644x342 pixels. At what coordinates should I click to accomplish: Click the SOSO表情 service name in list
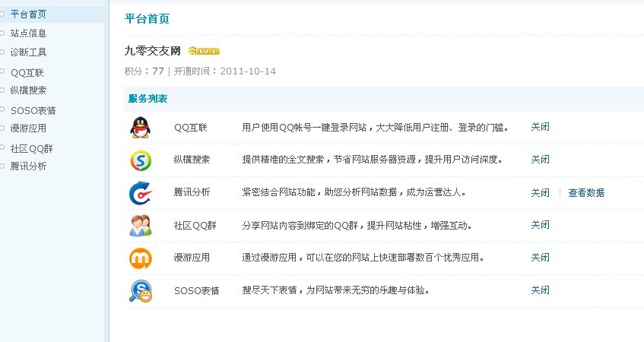(x=197, y=290)
